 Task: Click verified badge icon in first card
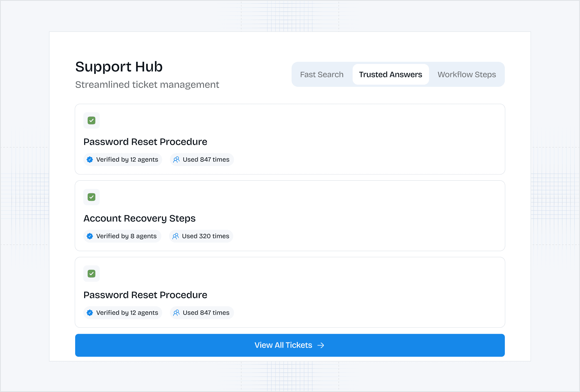tap(90, 160)
